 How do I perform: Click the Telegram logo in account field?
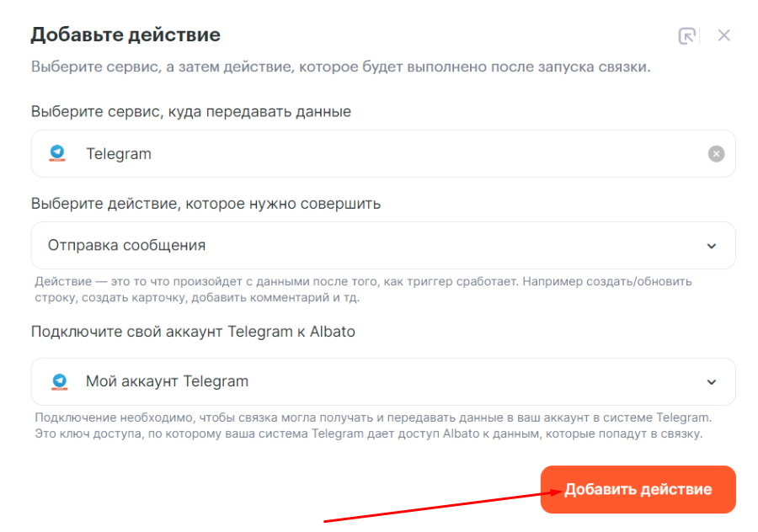click(58, 381)
